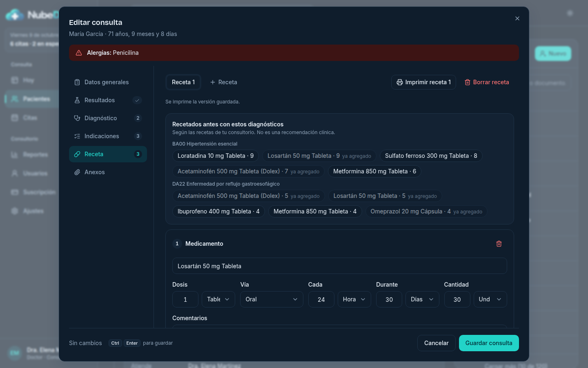Screen dimensions: 588x368
Task: Click the Cada interval field showing 24
Action: click(321, 299)
